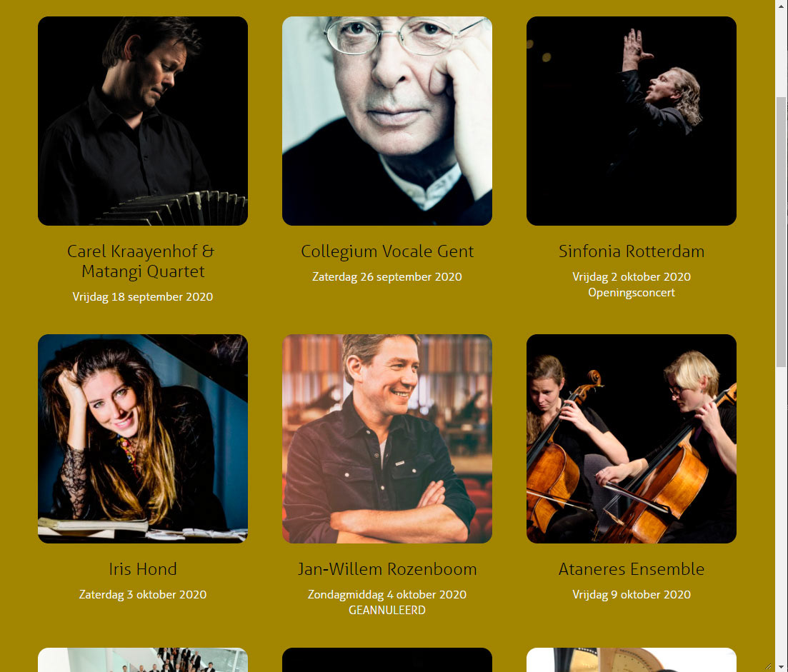Click the Ataneres Ensemble title
The image size is (788, 672).
pyautogui.click(x=632, y=569)
